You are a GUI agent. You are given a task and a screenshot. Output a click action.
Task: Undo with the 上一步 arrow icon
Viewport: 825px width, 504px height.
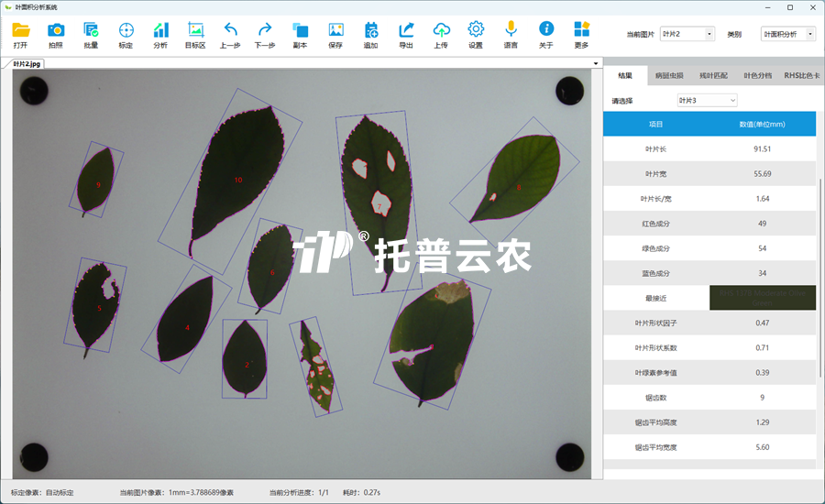230,35
